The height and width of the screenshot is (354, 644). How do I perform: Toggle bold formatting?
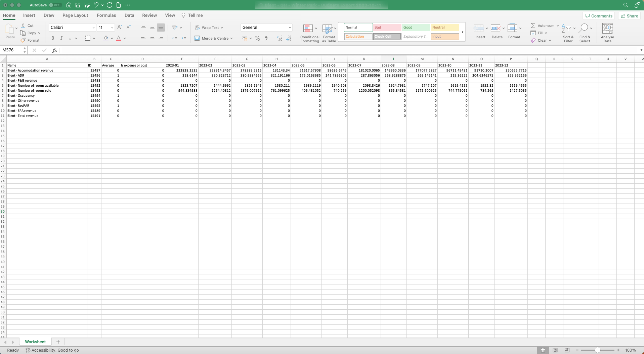[x=52, y=38]
